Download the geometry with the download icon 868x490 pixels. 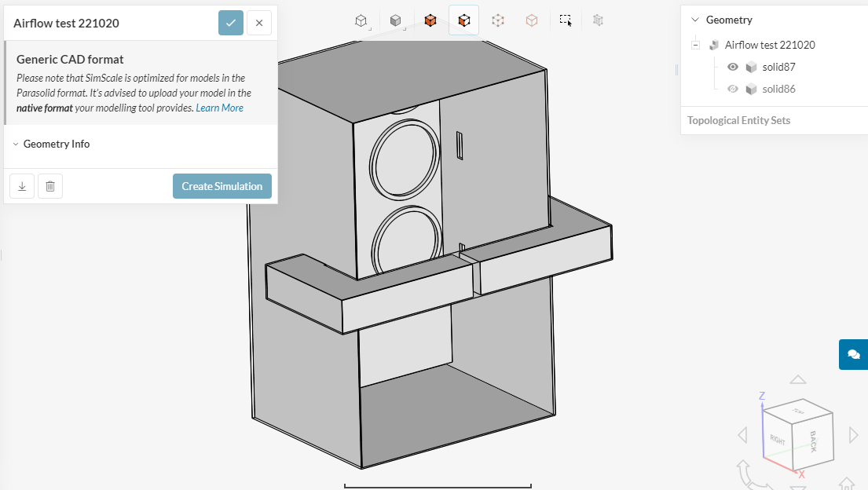[22, 186]
